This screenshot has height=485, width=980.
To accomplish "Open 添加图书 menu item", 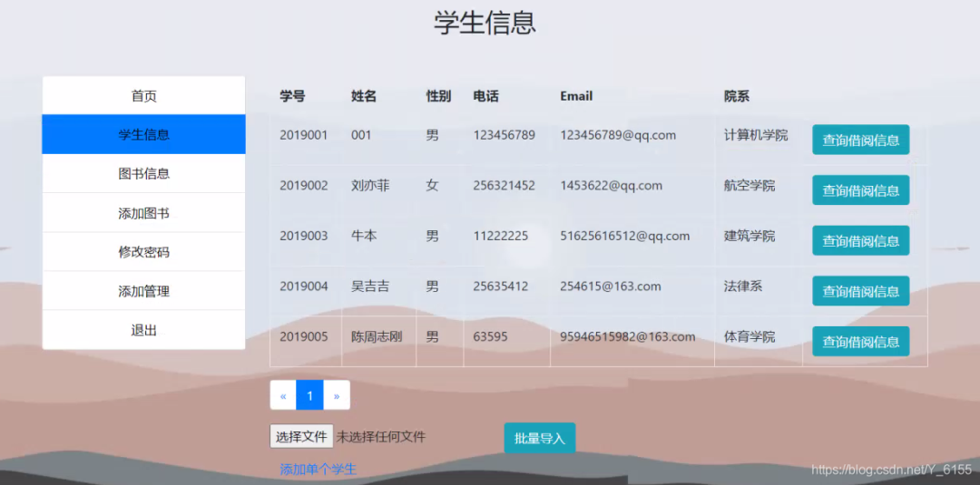I will pyautogui.click(x=143, y=213).
